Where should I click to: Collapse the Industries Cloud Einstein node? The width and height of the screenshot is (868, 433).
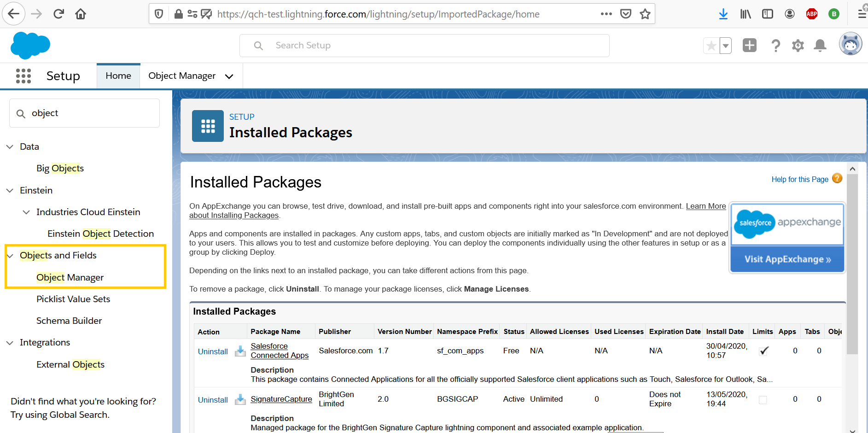coord(26,212)
